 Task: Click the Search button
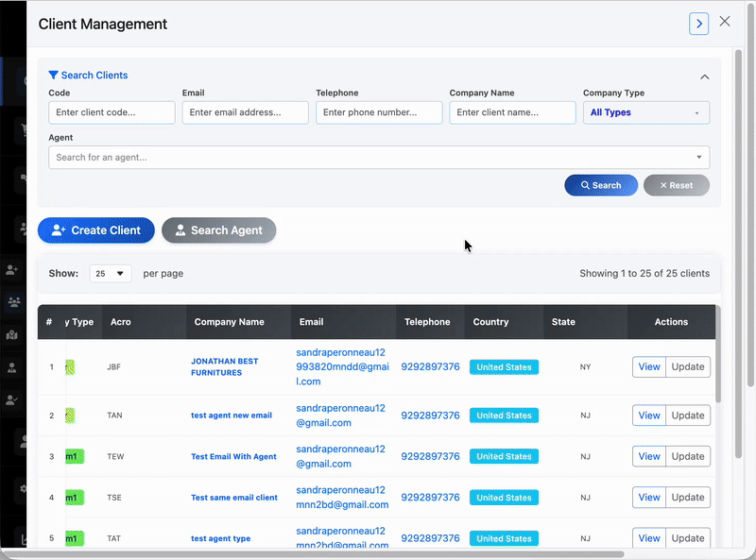click(x=601, y=185)
